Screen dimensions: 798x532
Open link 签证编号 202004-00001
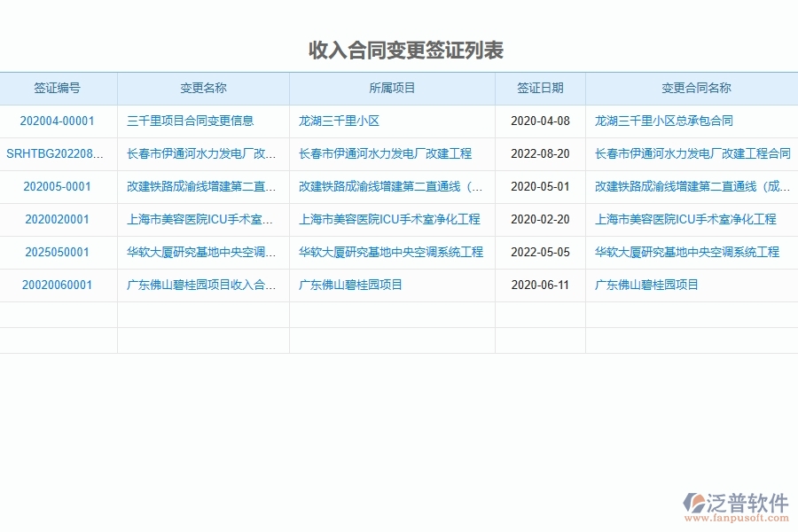[58, 121]
